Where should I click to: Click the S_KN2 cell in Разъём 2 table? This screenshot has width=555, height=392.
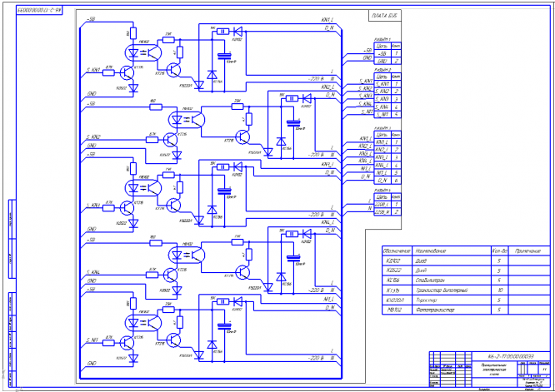(382, 92)
